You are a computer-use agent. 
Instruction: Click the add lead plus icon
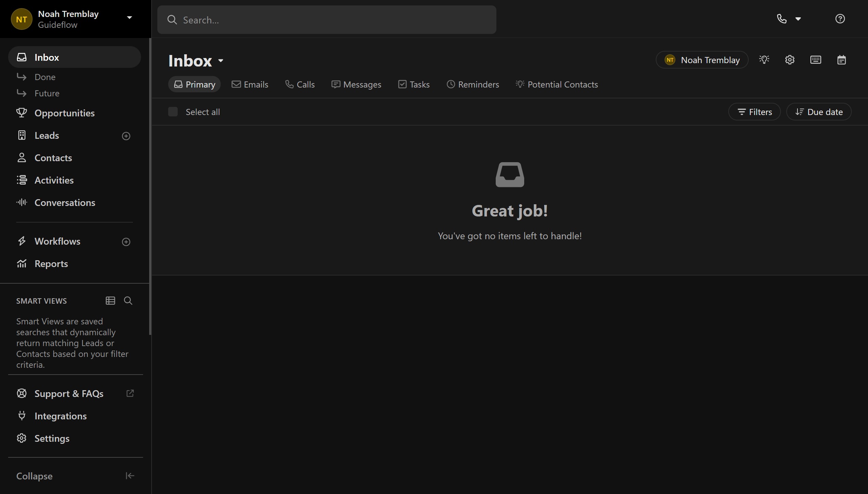[126, 136]
